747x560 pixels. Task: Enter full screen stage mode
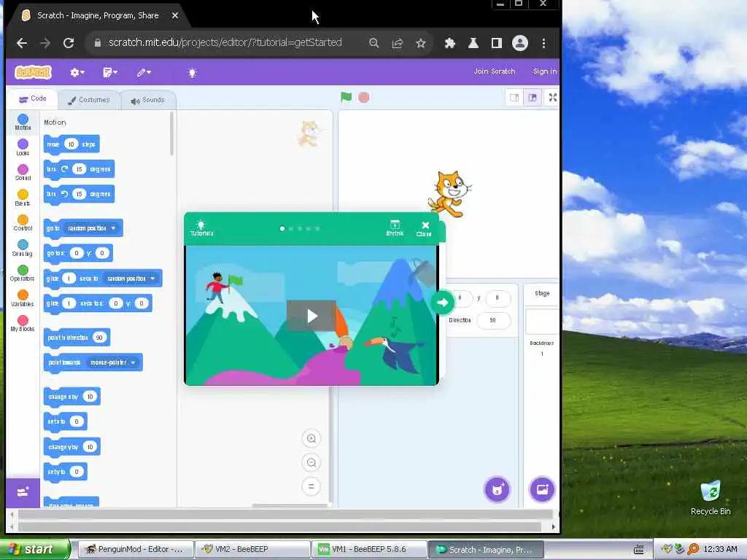553,98
